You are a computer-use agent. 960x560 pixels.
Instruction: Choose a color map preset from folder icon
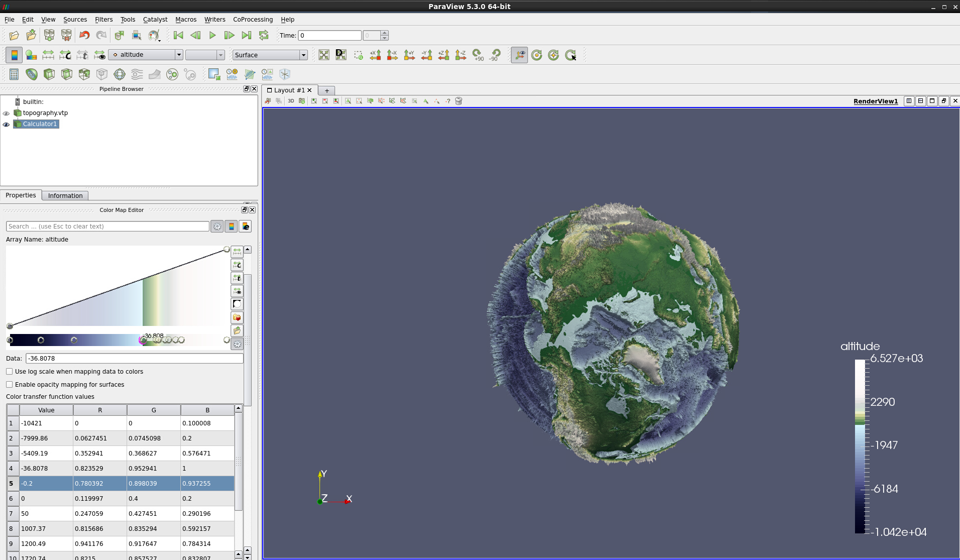click(x=237, y=317)
